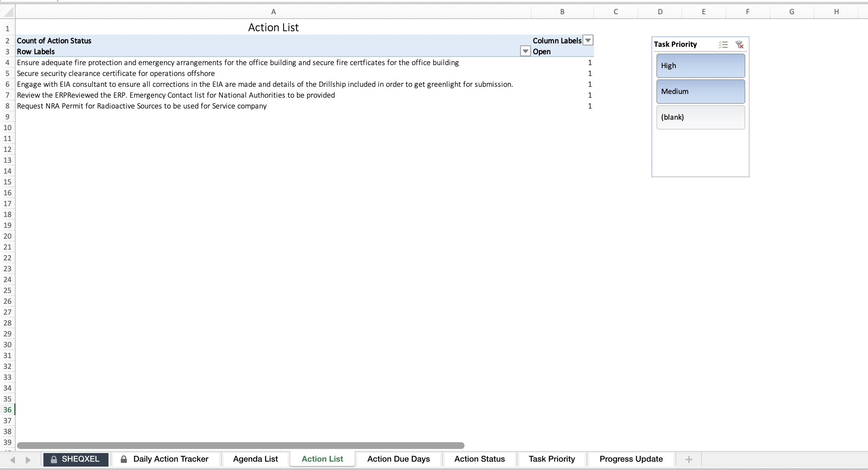The height and width of the screenshot is (470, 868).
Task: Select column A header
Action: point(273,12)
